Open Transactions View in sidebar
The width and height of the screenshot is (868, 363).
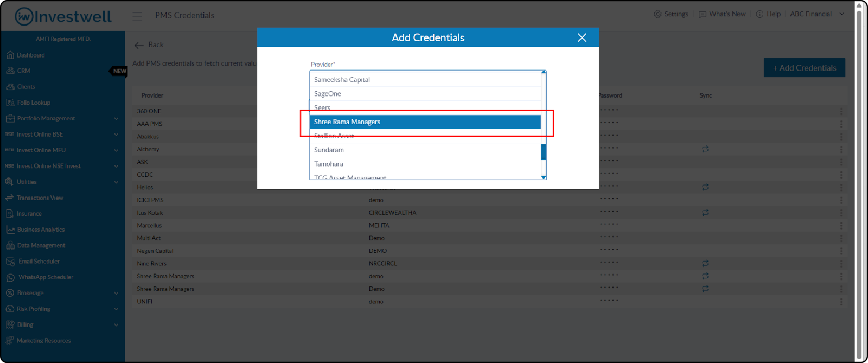point(40,198)
